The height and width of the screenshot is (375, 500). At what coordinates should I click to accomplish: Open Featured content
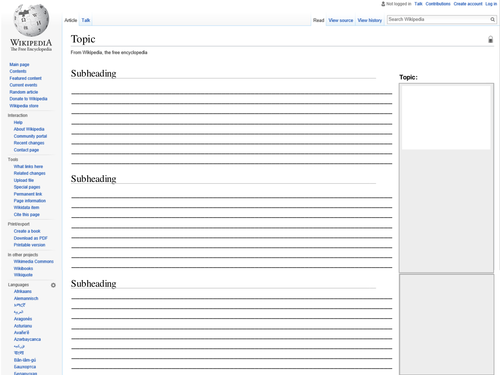tap(25, 78)
